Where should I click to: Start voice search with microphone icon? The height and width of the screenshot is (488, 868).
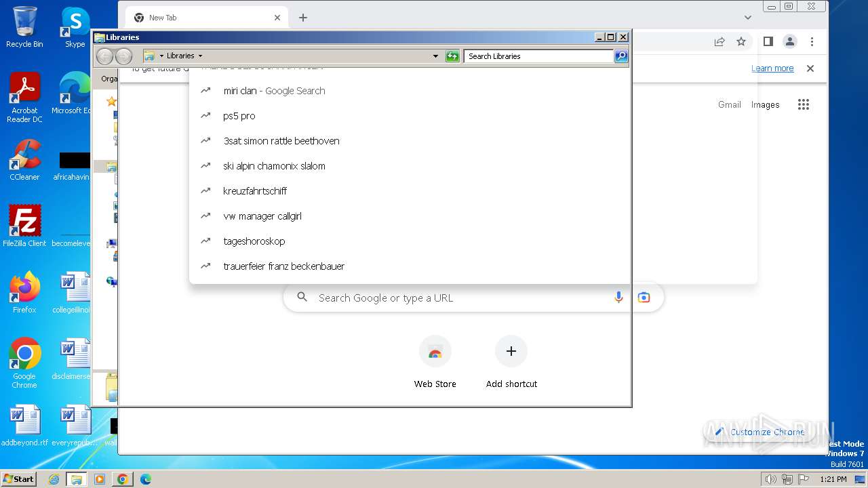pyautogui.click(x=618, y=298)
